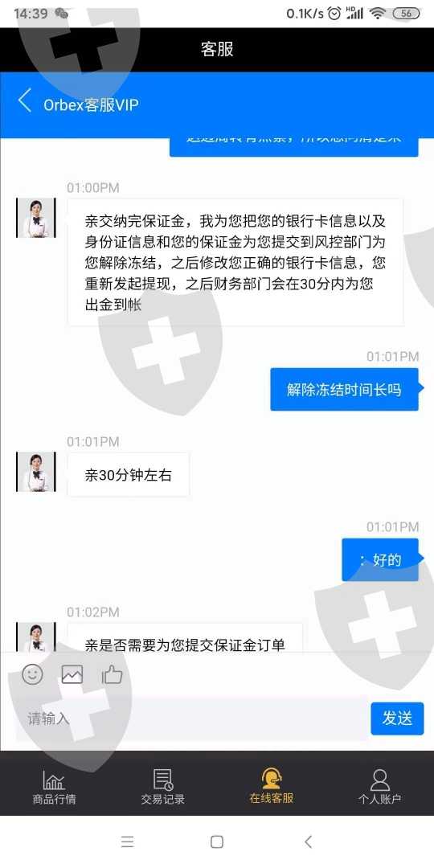Tap Android recent apps menu icon
This screenshot has width=434, height=868.
point(127,842)
